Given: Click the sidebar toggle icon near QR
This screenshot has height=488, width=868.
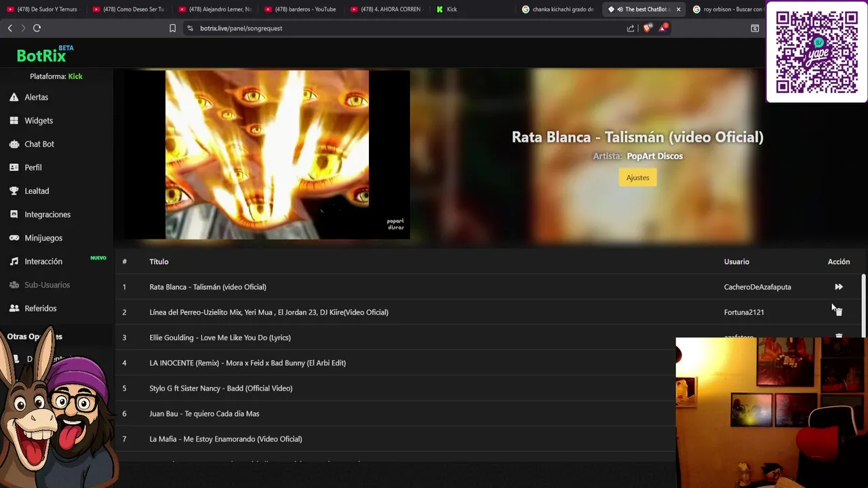Looking at the screenshot, I should tap(755, 28).
